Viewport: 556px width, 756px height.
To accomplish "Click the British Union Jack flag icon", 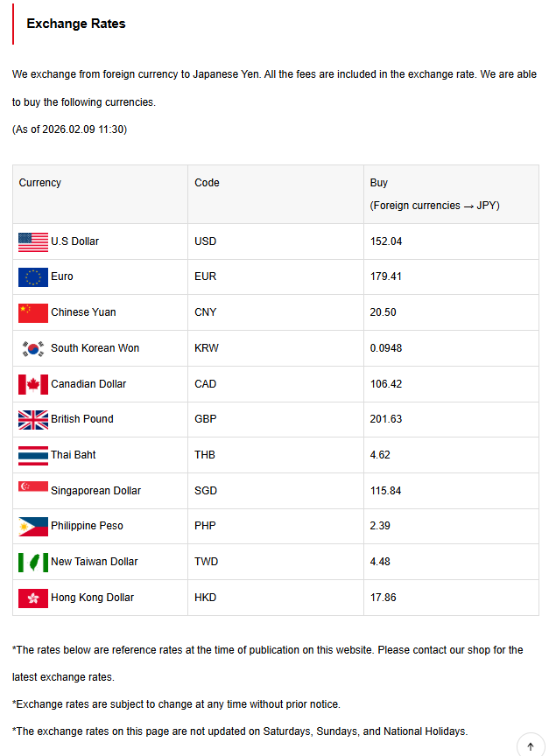I will (33, 419).
